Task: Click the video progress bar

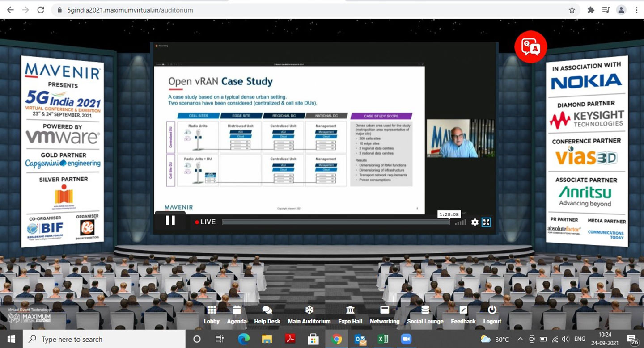Action: tap(335, 222)
